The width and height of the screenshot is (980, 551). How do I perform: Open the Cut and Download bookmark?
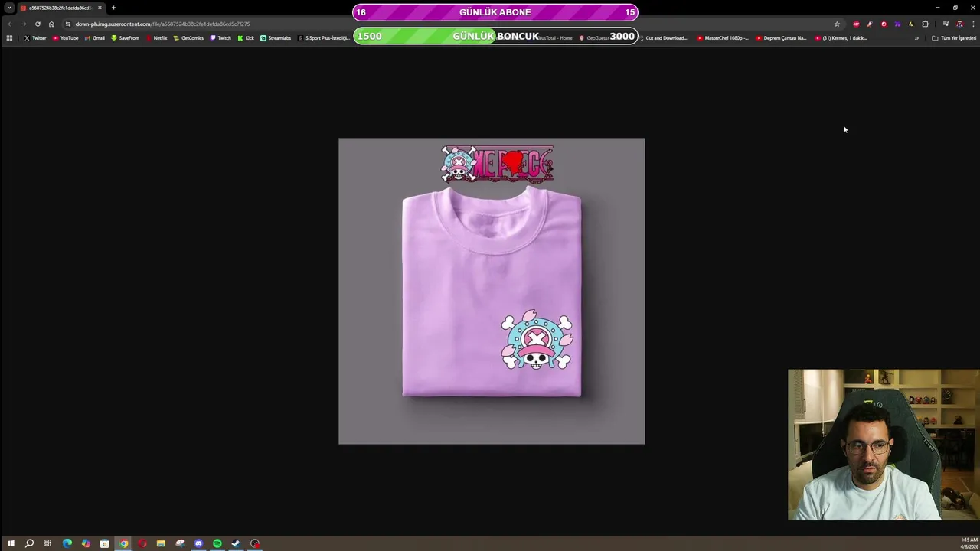pyautogui.click(x=663, y=37)
